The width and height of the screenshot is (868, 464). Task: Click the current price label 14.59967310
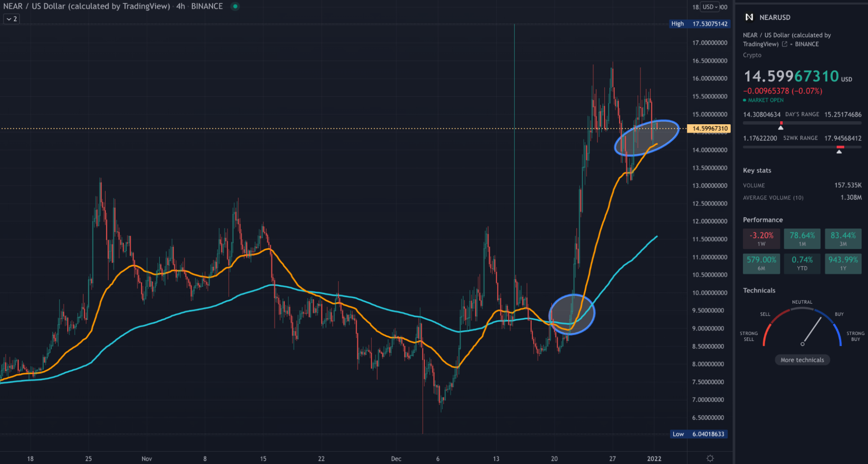[710, 129]
